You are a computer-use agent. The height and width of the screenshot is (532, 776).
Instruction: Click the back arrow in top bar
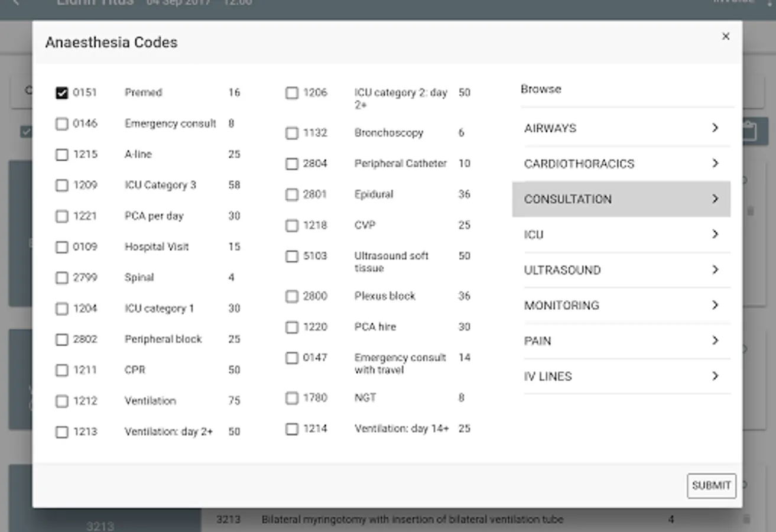pyautogui.click(x=16, y=3)
